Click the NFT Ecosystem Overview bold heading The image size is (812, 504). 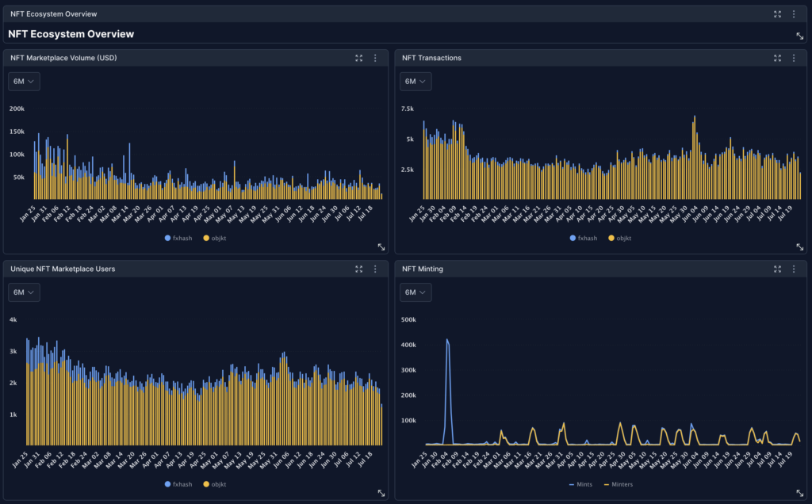click(x=71, y=34)
